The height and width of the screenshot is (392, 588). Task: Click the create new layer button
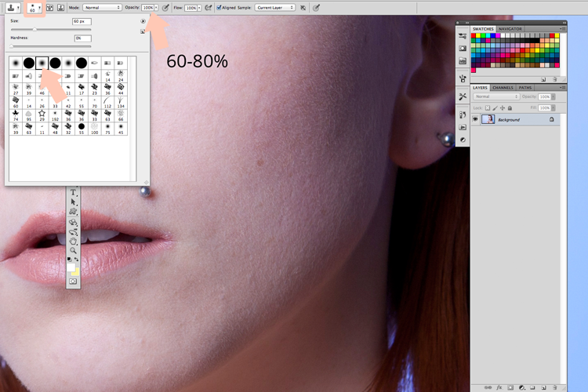(x=544, y=387)
